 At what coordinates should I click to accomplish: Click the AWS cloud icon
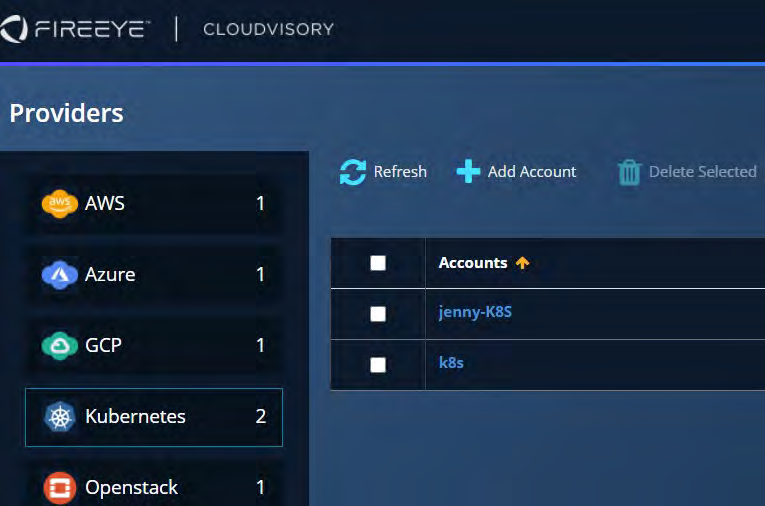[60, 203]
